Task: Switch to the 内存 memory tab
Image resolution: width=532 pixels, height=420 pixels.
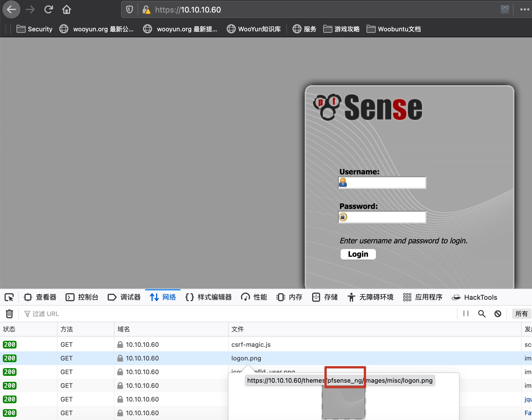Action: (289, 297)
